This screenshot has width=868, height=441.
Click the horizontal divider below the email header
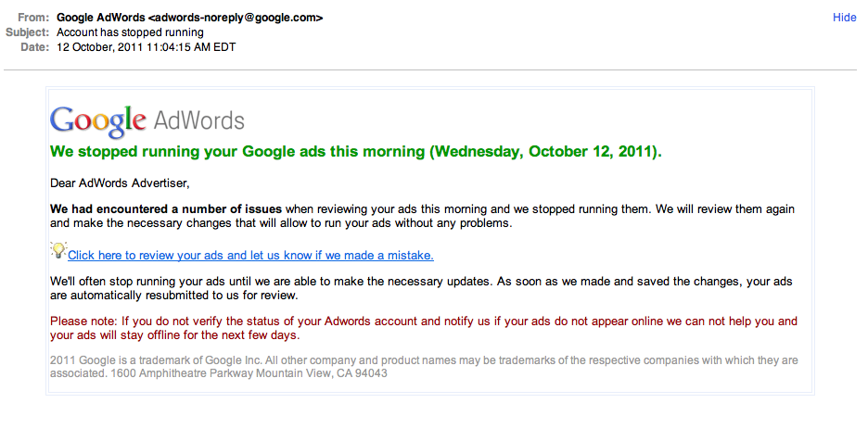pos(430,70)
